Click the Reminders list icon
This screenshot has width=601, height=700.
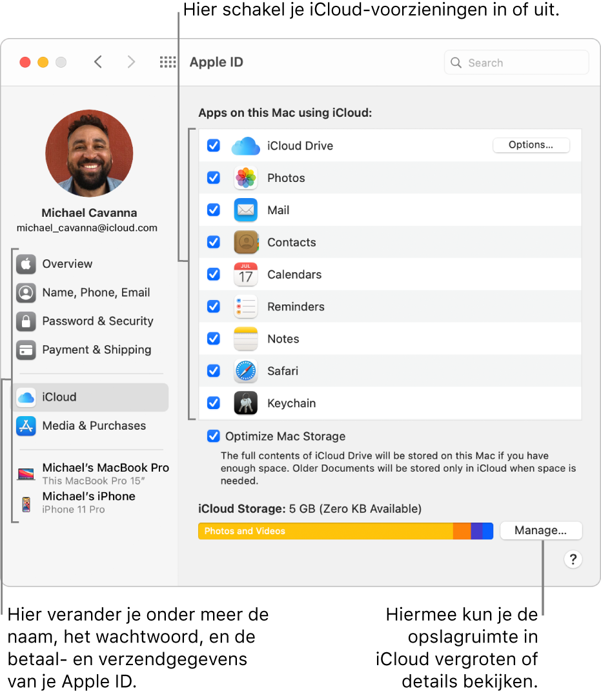(246, 306)
